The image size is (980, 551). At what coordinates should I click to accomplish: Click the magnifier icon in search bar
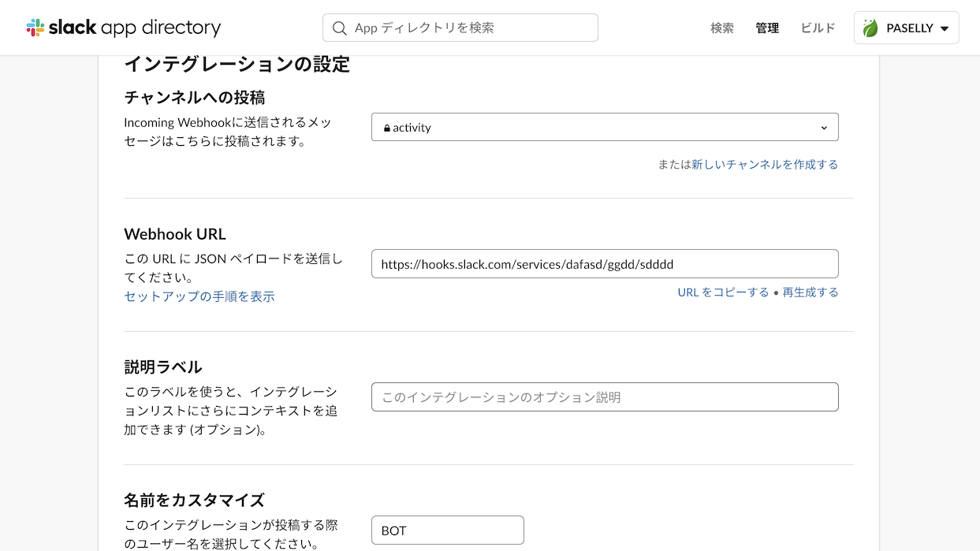click(x=340, y=28)
